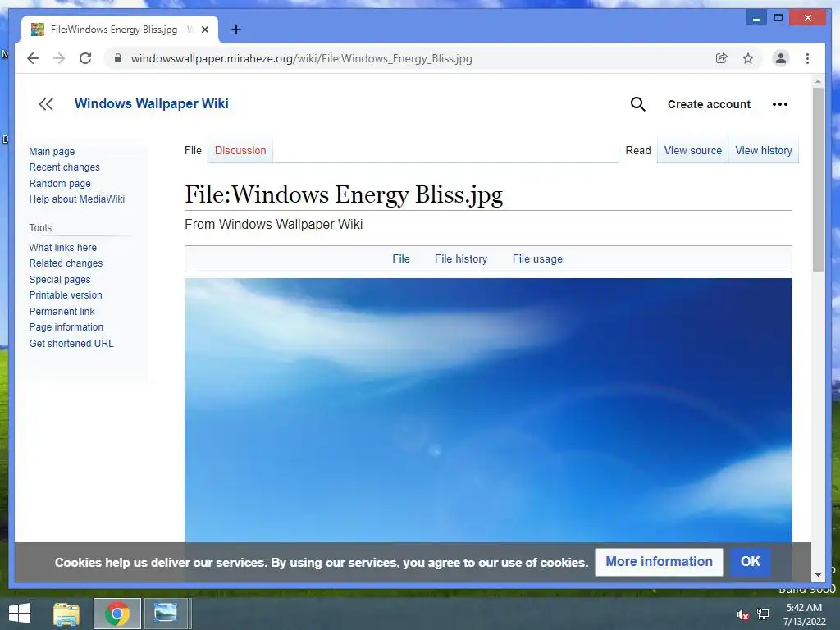Maximize the Chrome window
This screenshot has height=630, width=840.
pyautogui.click(x=778, y=18)
